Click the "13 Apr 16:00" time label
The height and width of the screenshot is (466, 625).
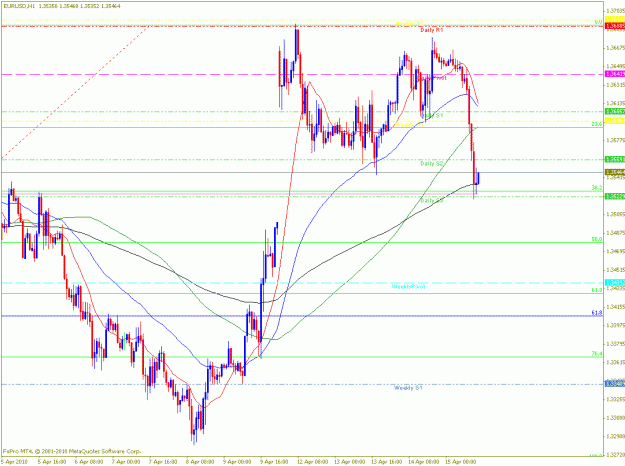387,462
